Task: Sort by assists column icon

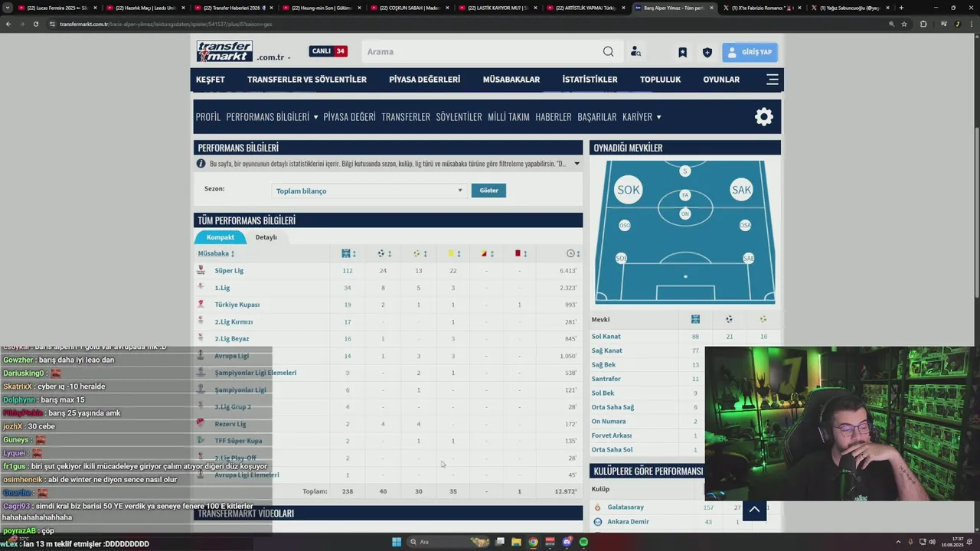Action: click(x=418, y=253)
